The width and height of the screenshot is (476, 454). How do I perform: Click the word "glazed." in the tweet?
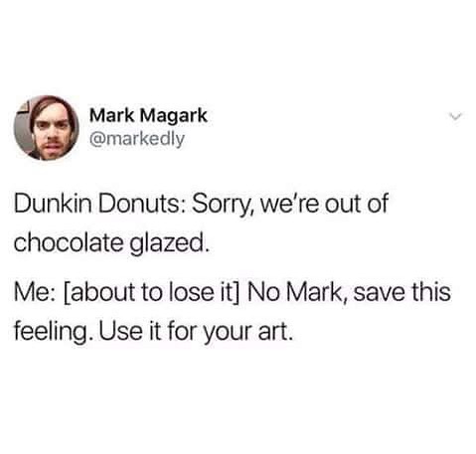pyautogui.click(x=170, y=245)
